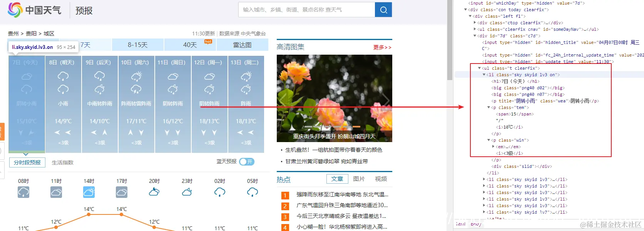Collapse the div class="left fl" node
This screenshot has height=231, width=644.
(470, 16)
